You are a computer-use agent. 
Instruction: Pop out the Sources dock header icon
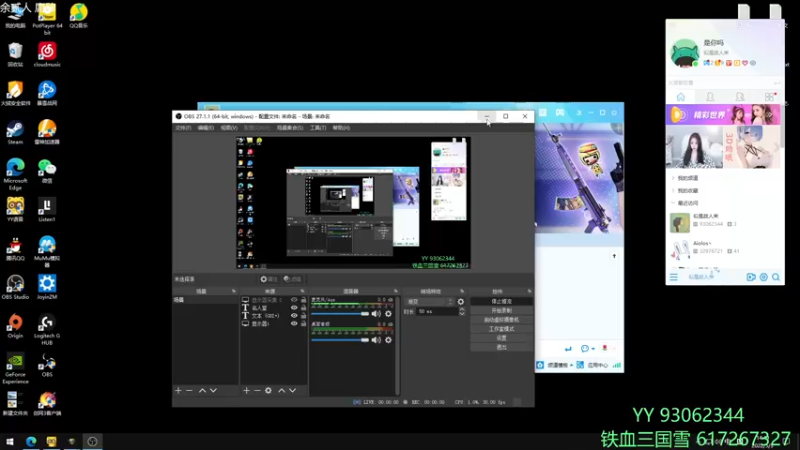pyautogui.click(x=302, y=291)
